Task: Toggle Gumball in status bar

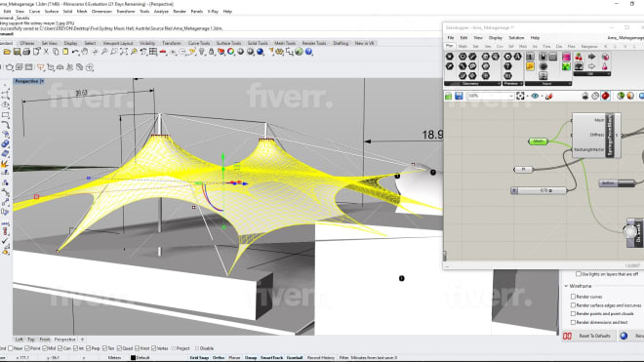Action: 295,357
